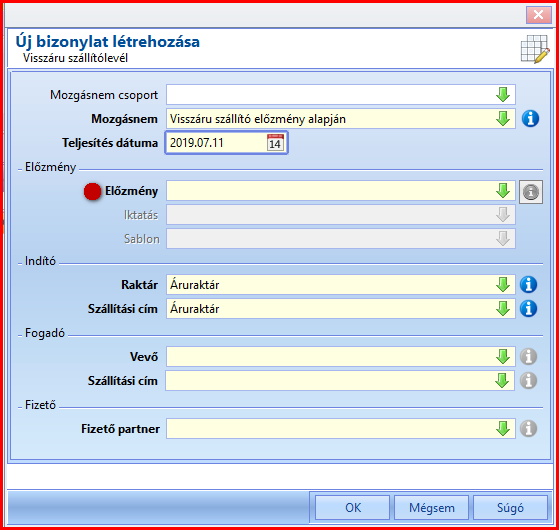Click the gray info button next to Előzmény
Image resolution: width=559 pixels, height=530 pixels.
(531, 192)
